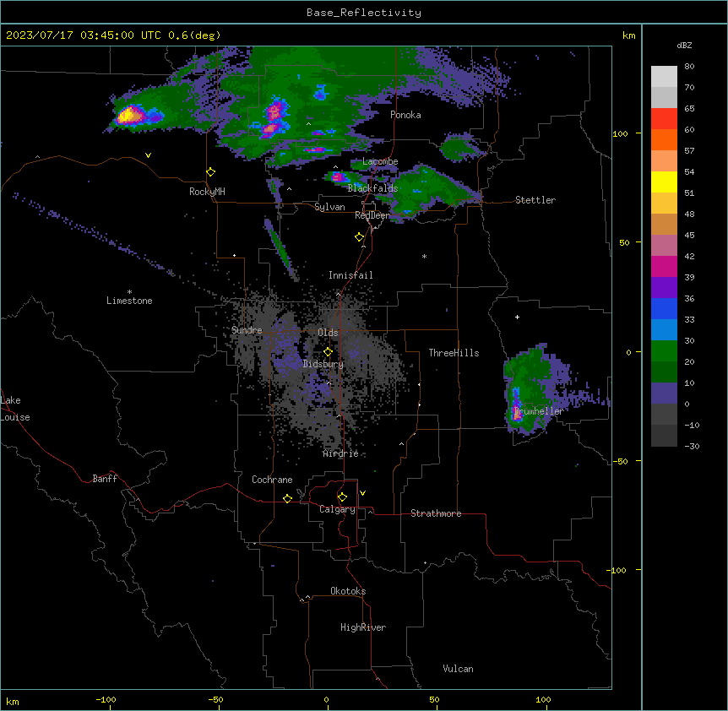Click the yellow-core storm cell in the northwest

(130, 115)
